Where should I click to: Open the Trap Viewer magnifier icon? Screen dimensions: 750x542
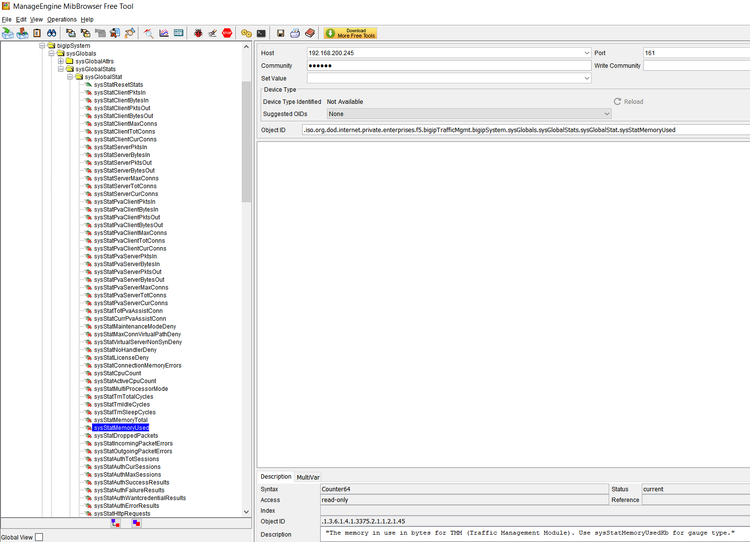(x=149, y=33)
